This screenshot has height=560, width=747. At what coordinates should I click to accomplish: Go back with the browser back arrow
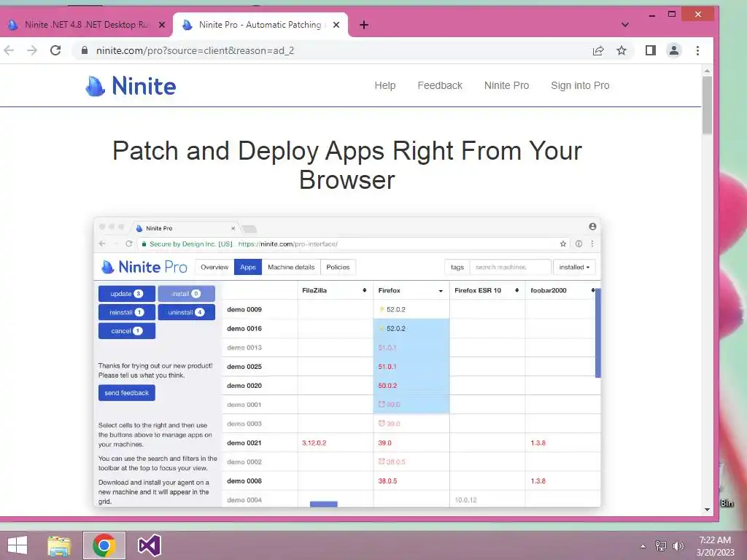tap(9, 50)
